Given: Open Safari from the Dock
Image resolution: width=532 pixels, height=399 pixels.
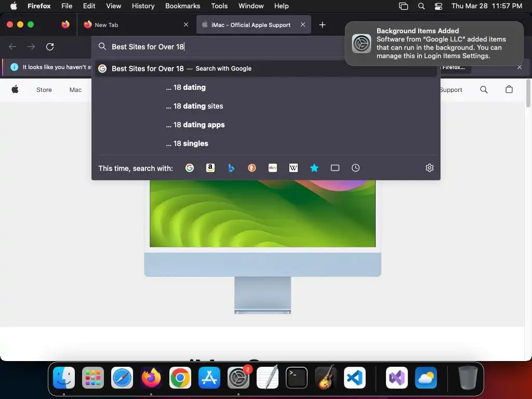Looking at the screenshot, I should [122, 378].
